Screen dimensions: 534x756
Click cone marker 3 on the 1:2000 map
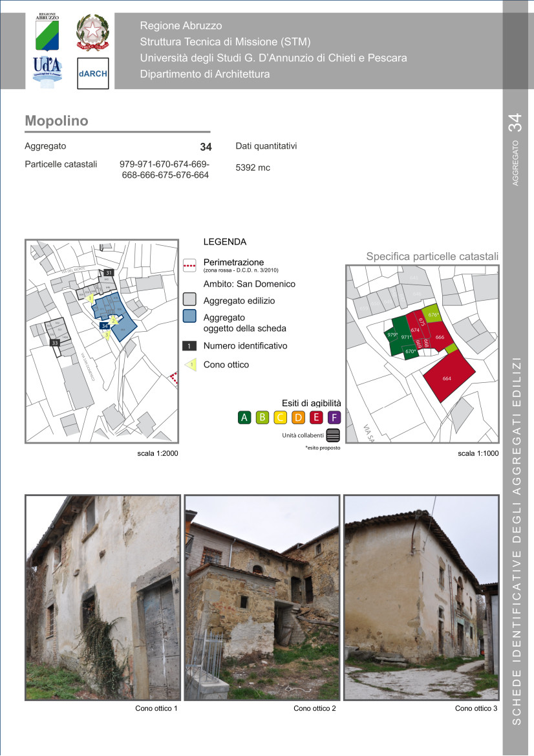tap(107, 334)
